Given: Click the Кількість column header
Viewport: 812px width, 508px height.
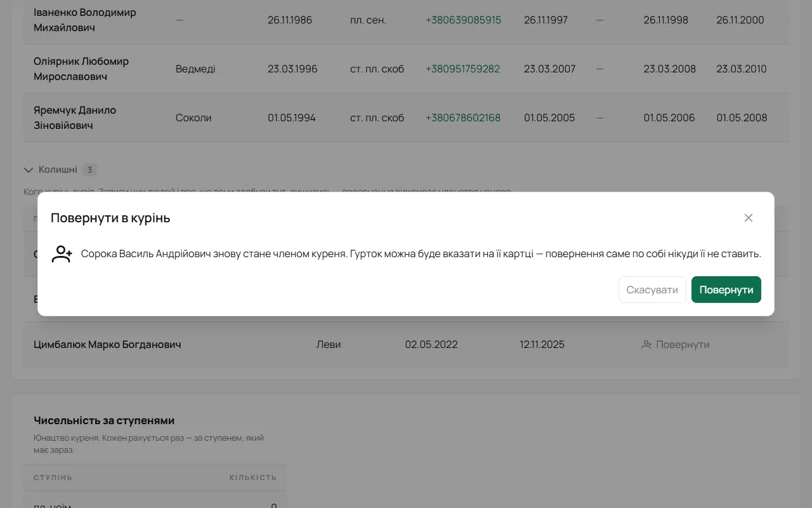Looking at the screenshot, I should point(253,478).
